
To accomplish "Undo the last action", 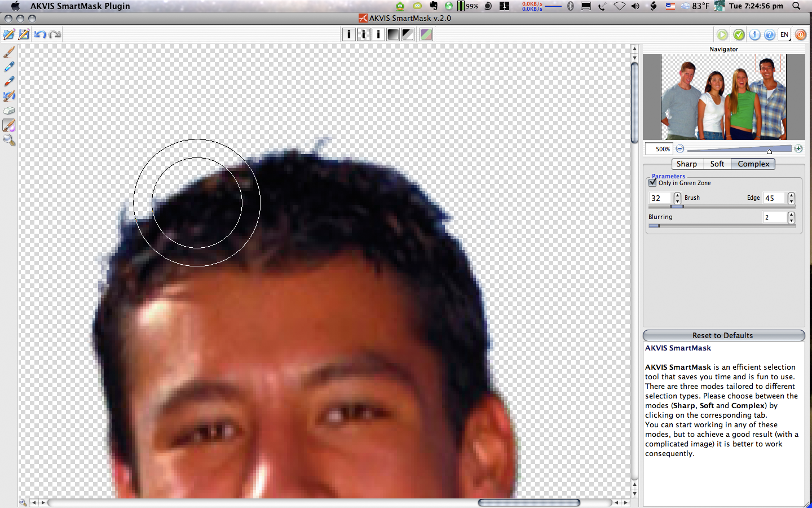I will tap(39, 34).
